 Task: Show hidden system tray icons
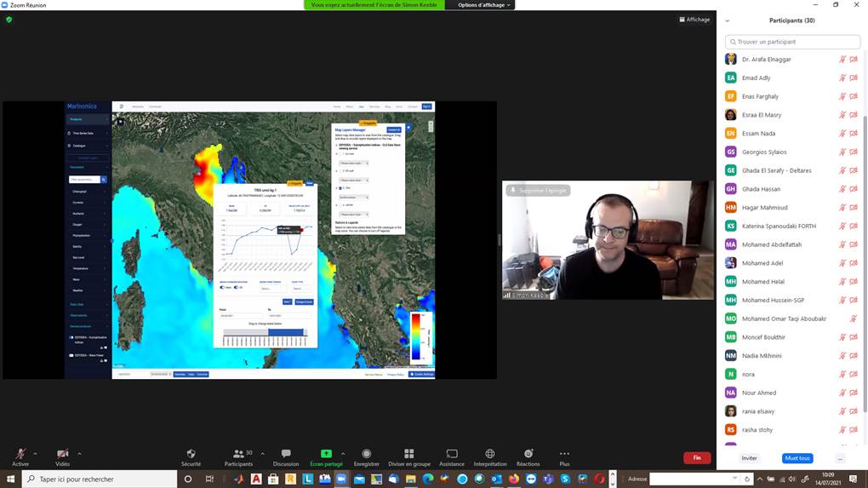pos(760,479)
